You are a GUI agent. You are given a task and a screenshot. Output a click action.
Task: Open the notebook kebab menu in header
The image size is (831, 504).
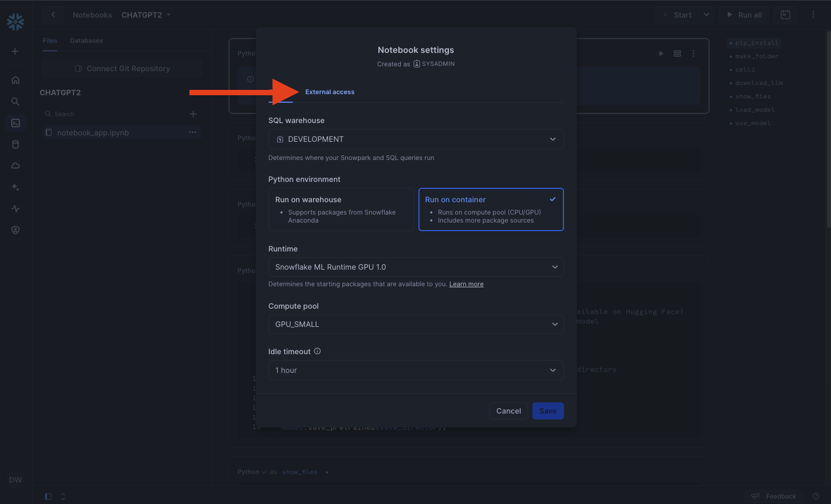point(813,15)
